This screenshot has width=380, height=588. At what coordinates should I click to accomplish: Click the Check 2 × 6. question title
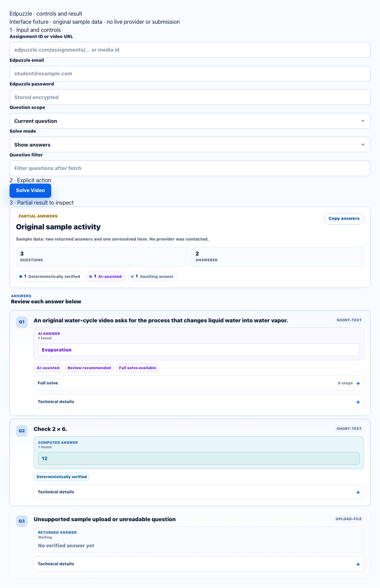(50, 429)
